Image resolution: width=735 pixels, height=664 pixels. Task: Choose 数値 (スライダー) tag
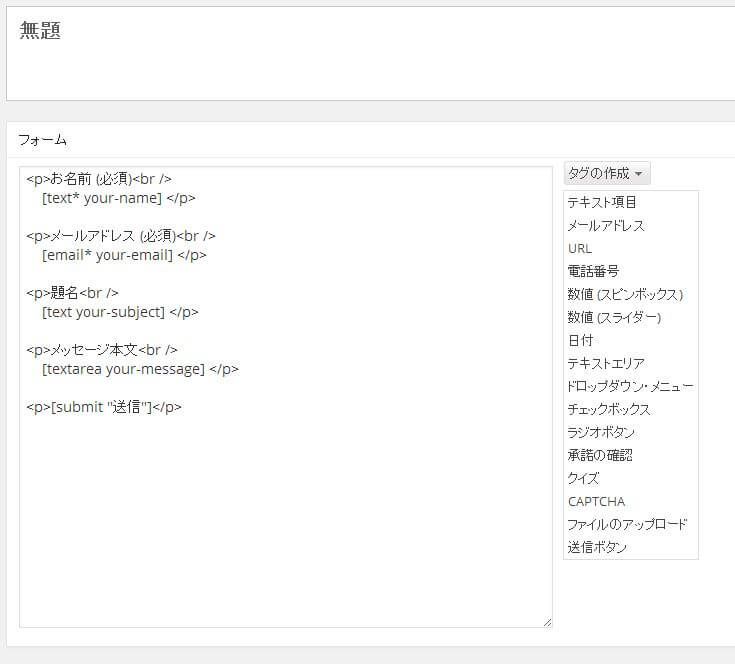point(614,317)
